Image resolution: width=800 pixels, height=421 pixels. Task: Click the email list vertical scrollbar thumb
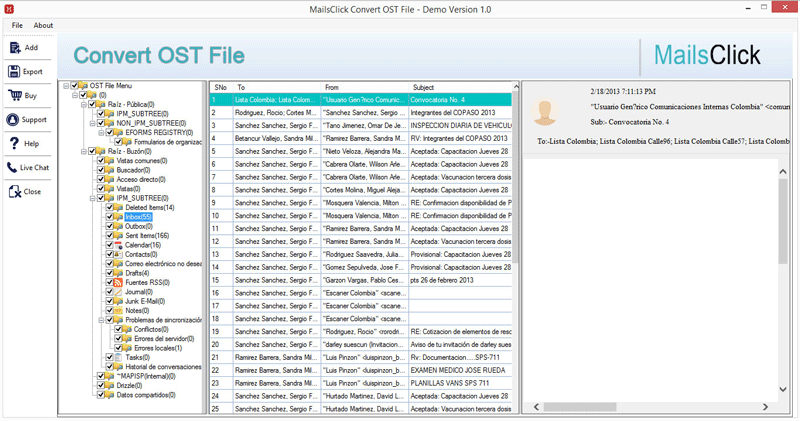515,178
